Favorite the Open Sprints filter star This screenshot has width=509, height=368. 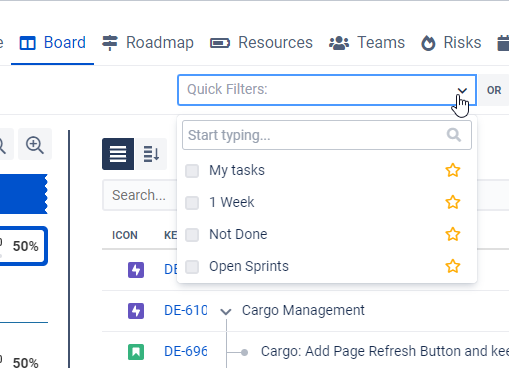(453, 266)
